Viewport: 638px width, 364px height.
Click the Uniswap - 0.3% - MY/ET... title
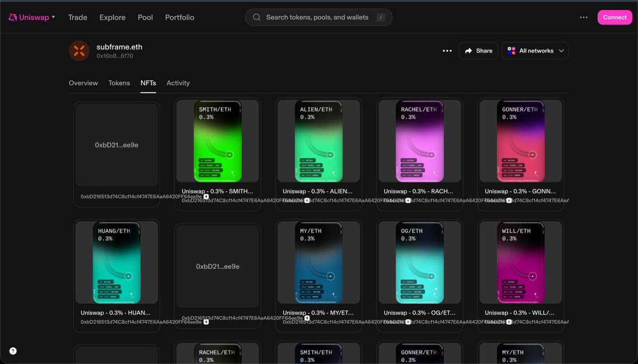[318, 313]
